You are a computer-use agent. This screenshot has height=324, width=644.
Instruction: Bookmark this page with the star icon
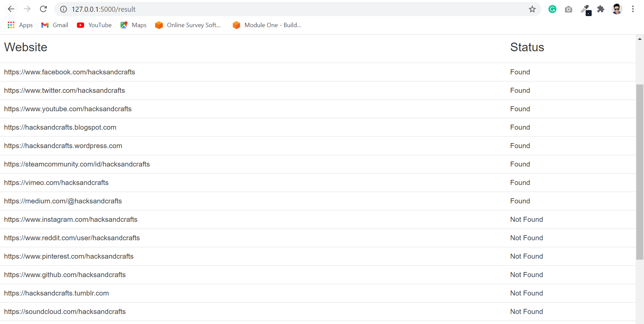click(532, 9)
